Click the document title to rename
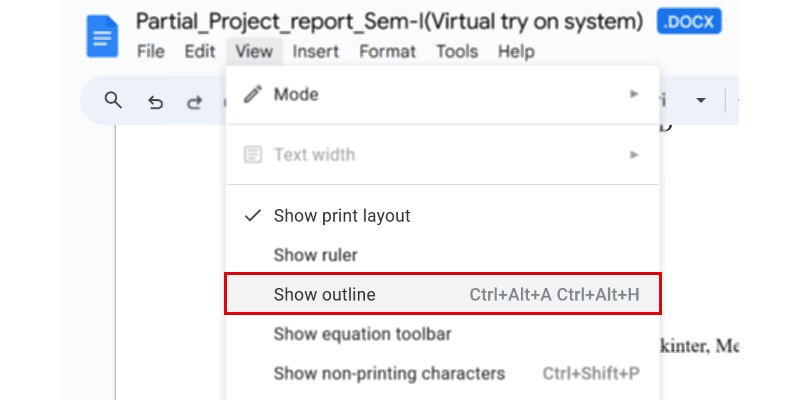 point(389,21)
